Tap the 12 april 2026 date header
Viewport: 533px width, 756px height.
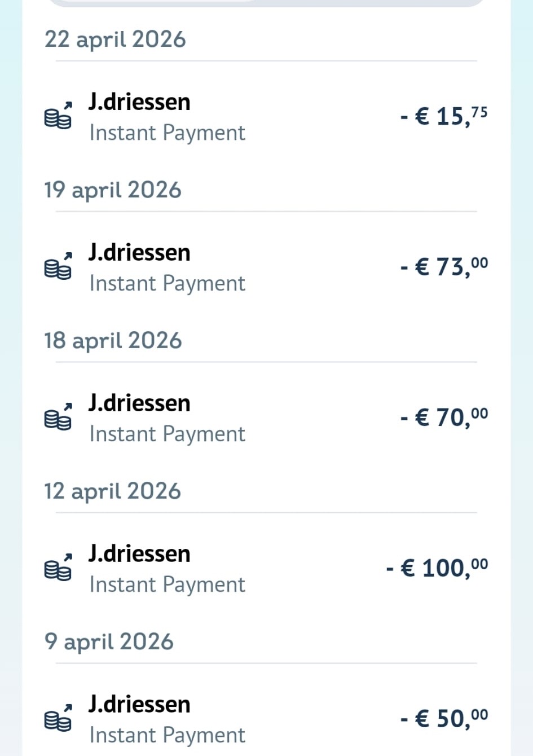point(113,491)
